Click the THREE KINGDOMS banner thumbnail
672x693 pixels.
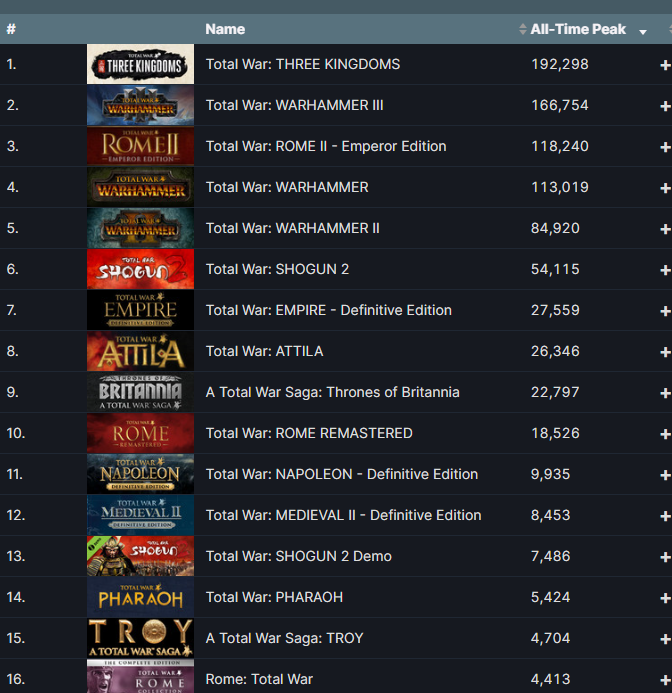tap(141, 64)
